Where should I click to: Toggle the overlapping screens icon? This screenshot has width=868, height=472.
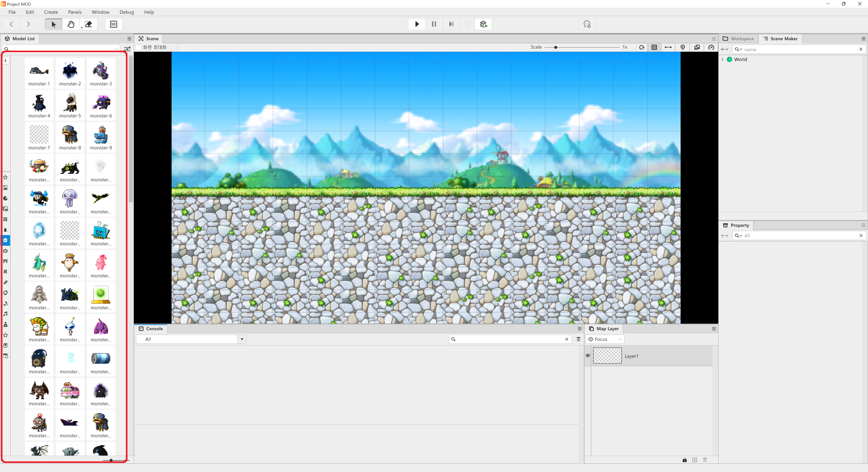point(697,47)
